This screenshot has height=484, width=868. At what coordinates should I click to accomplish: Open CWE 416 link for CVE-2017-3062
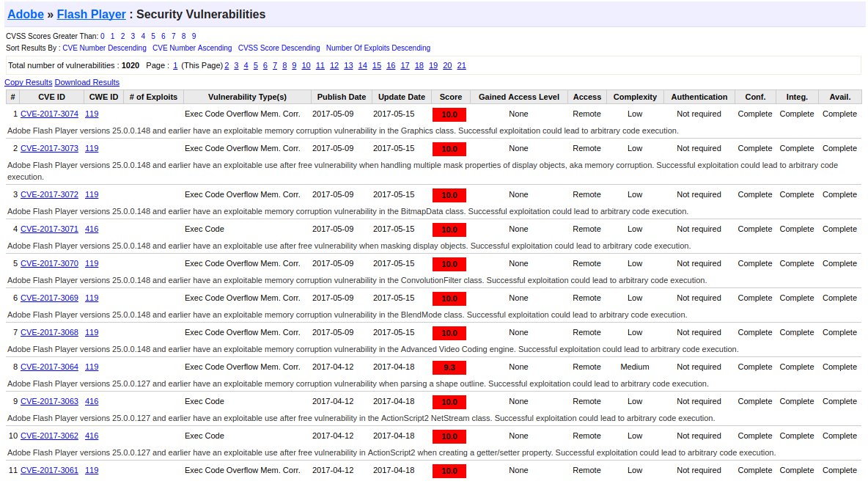[92, 436]
